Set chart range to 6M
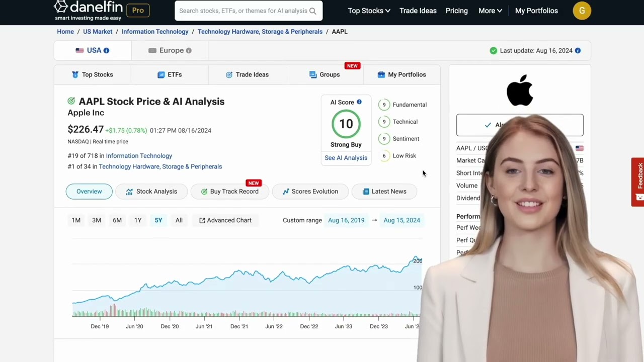The width and height of the screenshot is (644, 362). (117, 220)
